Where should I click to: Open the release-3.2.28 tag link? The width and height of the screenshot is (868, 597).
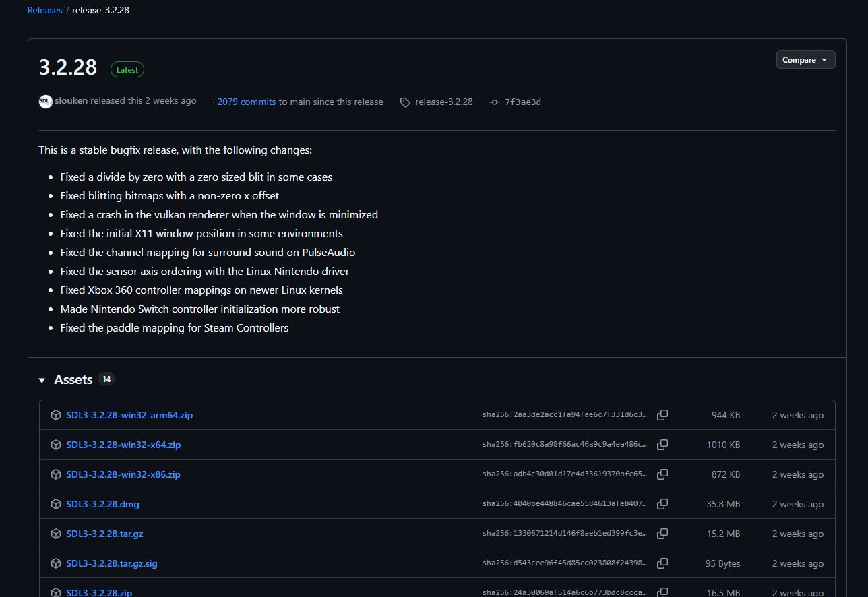pyautogui.click(x=444, y=102)
